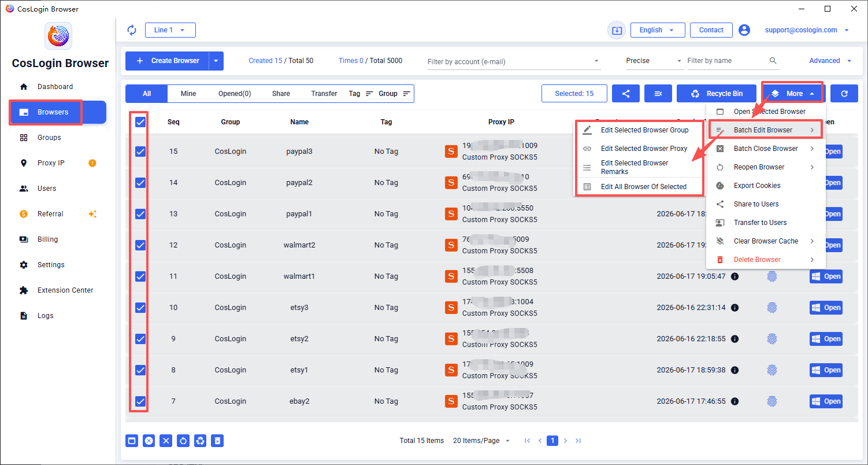Click the batch import icon left of Recycle Bin
This screenshot has width=868, height=465.
click(658, 94)
